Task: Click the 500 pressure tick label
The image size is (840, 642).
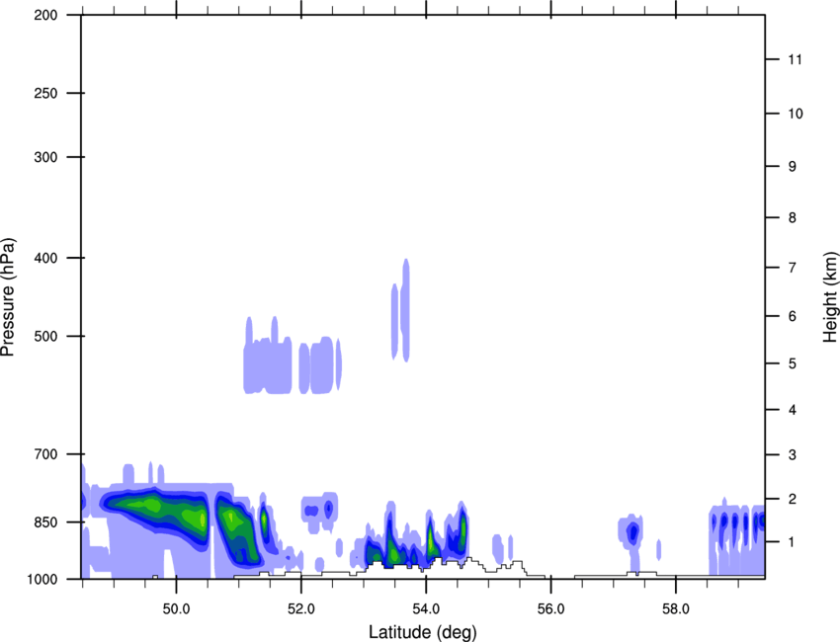Action: pos(45,336)
